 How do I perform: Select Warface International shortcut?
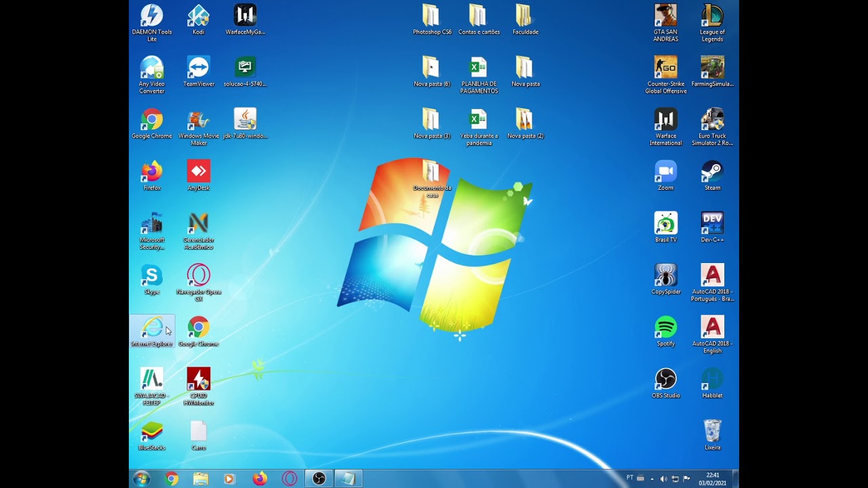665,127
